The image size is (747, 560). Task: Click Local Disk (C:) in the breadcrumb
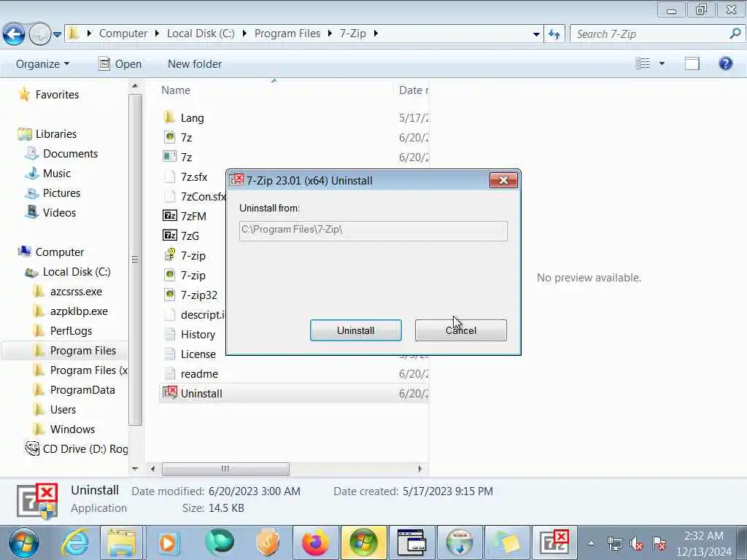tap(201, 34)
